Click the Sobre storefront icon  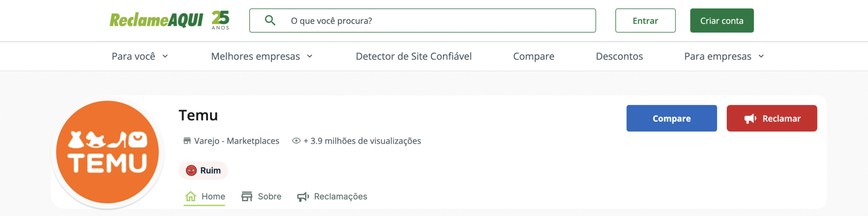[247, 196]
